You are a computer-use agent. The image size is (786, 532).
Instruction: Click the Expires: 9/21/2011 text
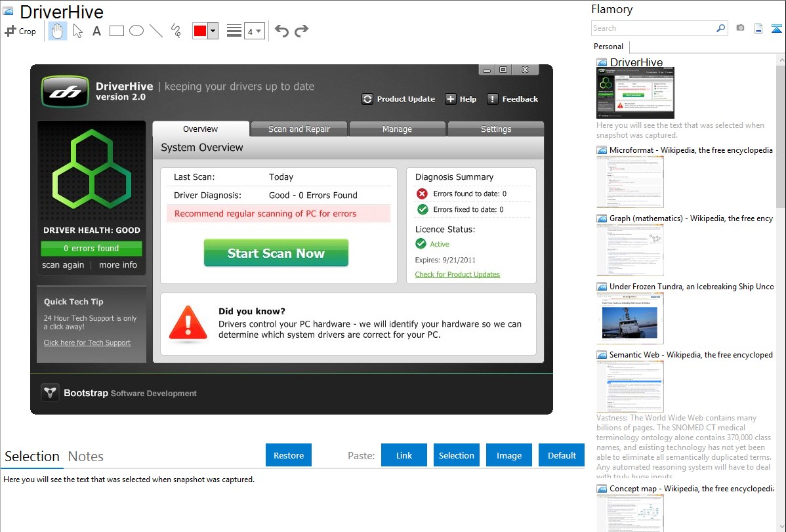pyautogui.click(x=445, y=260)
